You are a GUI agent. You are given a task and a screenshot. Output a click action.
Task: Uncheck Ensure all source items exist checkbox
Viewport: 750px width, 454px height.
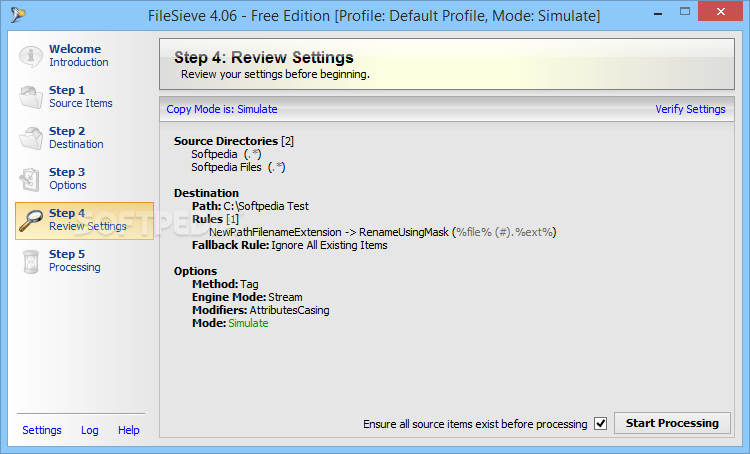(601, 423)
